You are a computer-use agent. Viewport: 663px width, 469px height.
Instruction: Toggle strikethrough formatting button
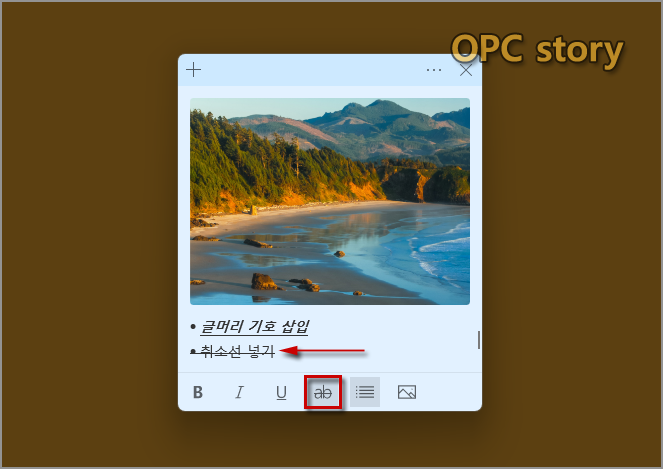point(323,392)
